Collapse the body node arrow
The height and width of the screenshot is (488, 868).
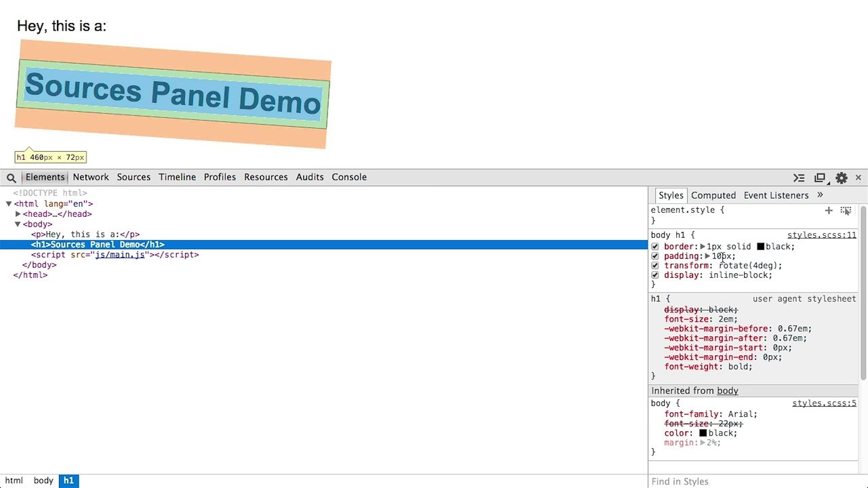(x=18, y=224)
